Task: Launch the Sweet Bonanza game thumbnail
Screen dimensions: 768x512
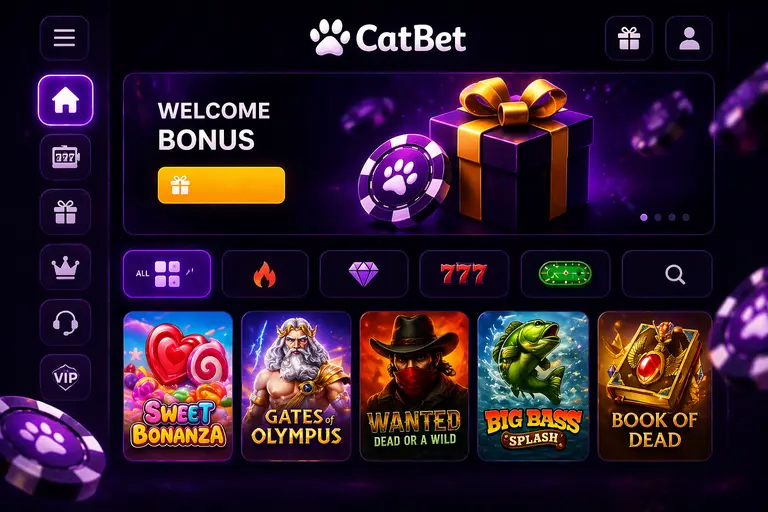Action: click(x=178, y=387)
